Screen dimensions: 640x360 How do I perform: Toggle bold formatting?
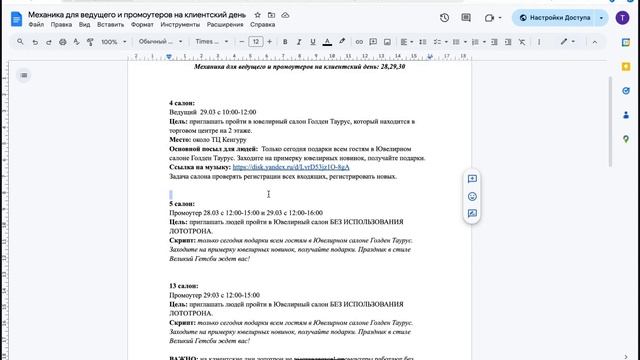click(285, 42)
